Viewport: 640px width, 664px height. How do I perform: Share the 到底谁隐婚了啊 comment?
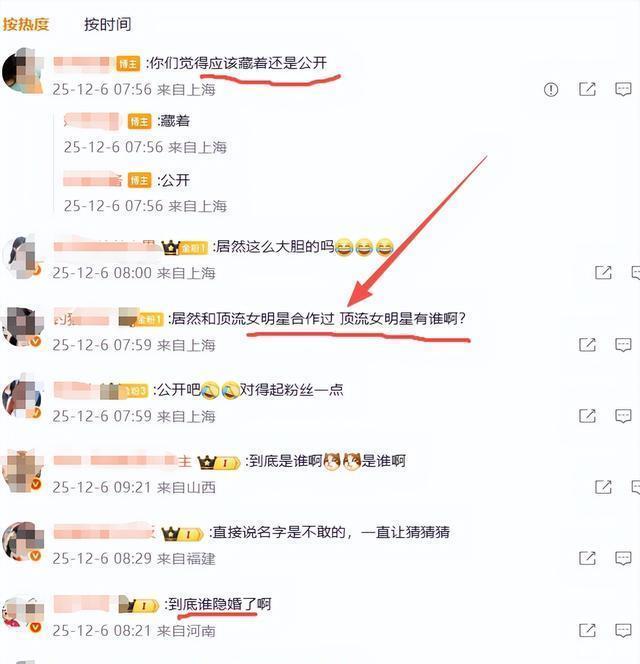(x=587, y=630)
